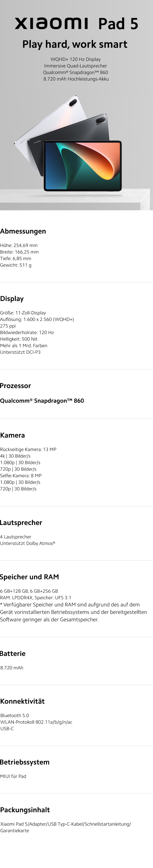Click the Speicher und RAM heading

tap(29, 577)
